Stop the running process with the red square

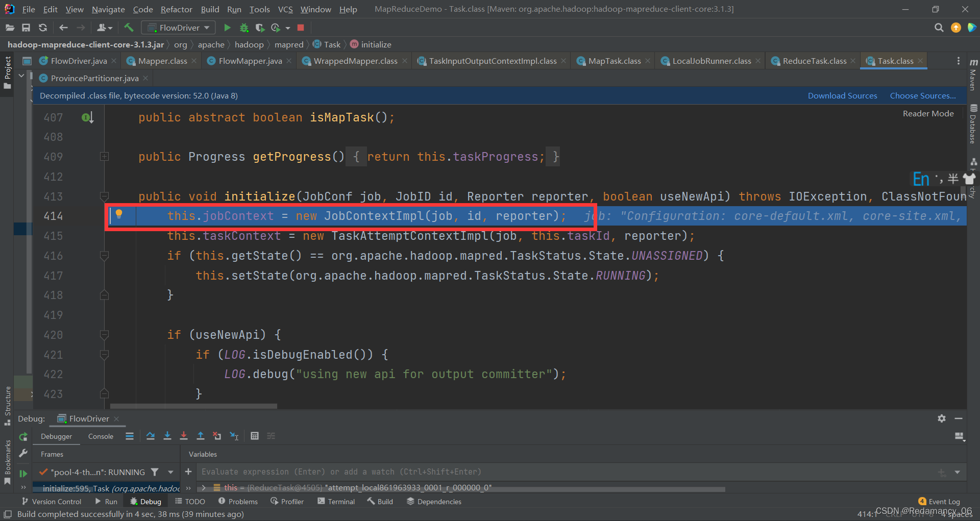[x=301, y=28]
